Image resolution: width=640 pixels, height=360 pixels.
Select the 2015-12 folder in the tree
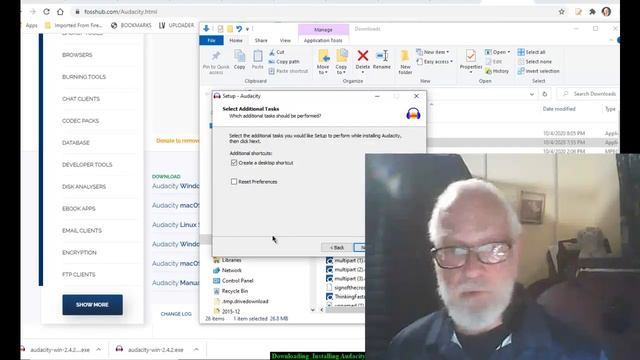231,311
